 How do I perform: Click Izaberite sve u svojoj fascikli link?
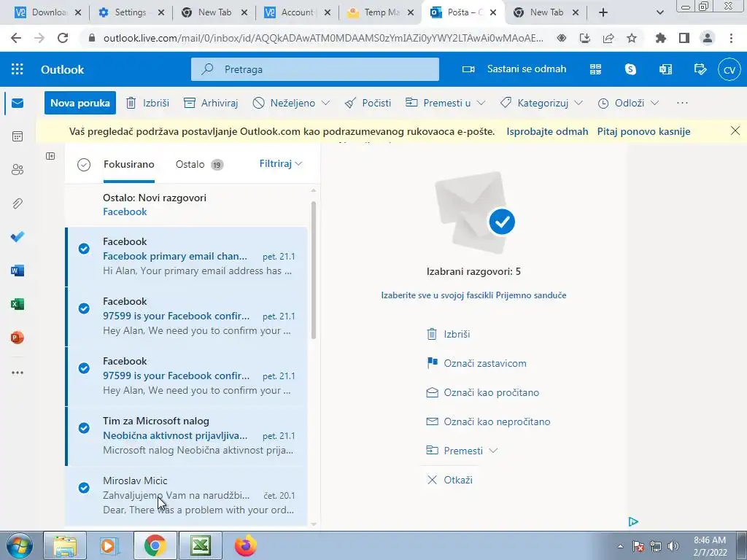(473, 295)
